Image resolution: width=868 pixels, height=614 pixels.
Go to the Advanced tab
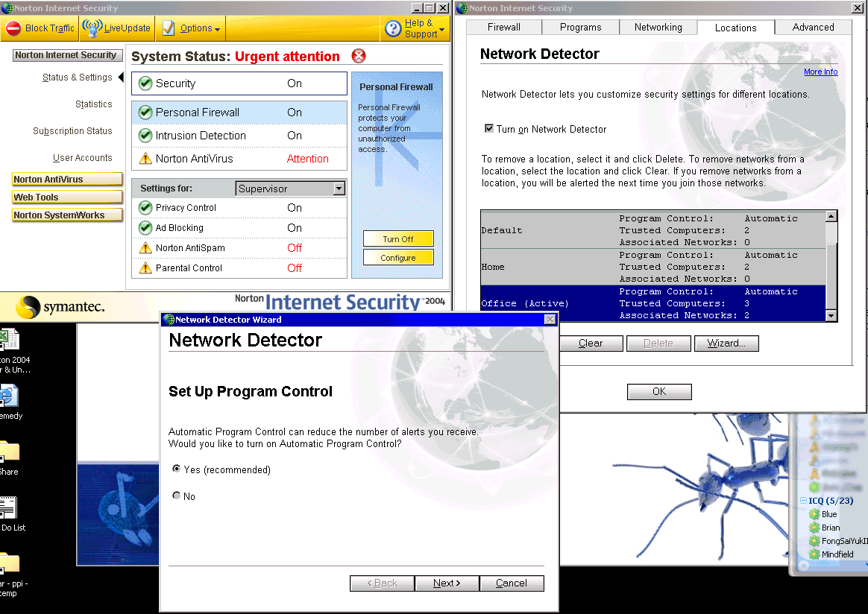point(814,27)
